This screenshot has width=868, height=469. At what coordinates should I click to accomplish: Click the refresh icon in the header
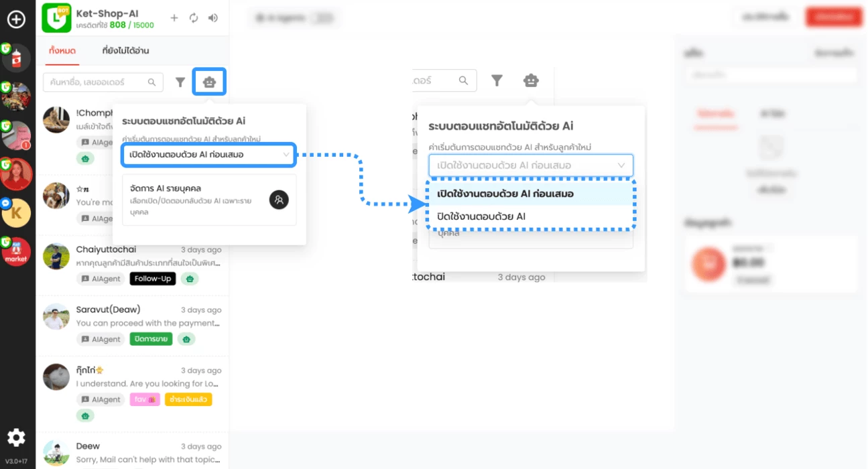[194, 18]
